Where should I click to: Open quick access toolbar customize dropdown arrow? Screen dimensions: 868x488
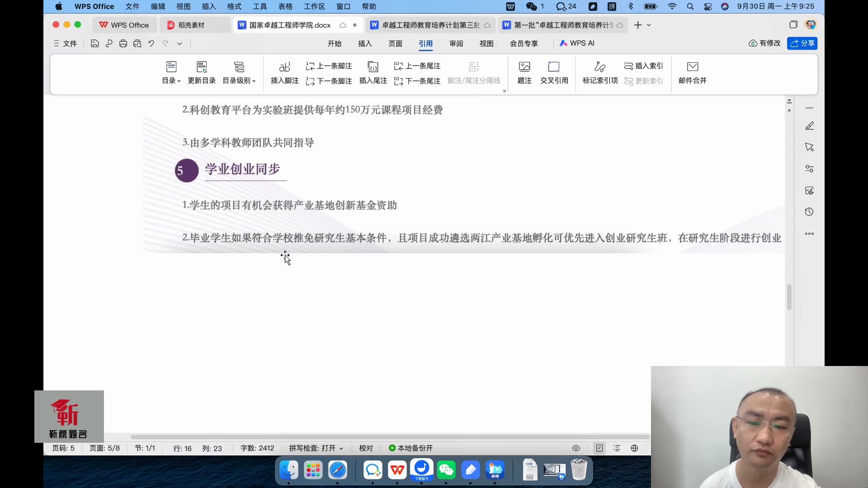(x=179, y=43)
